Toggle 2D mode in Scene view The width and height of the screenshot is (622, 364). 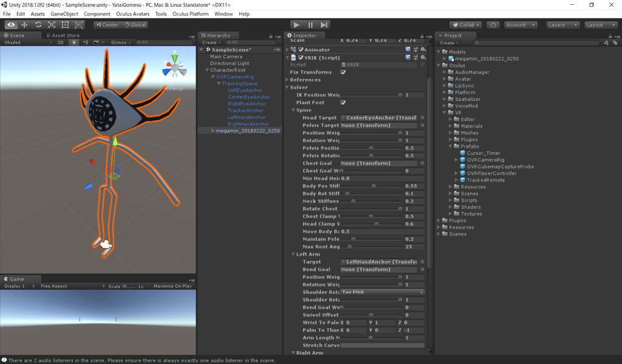point(61,42)
